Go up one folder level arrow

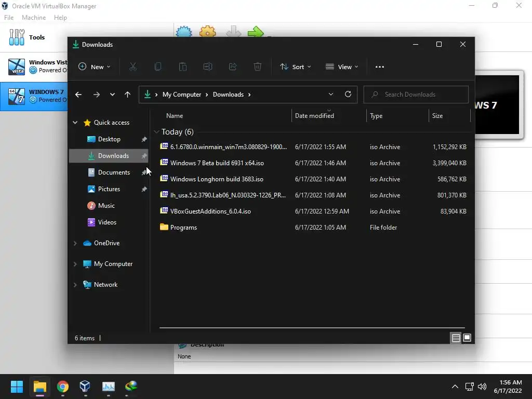(127, 95)
